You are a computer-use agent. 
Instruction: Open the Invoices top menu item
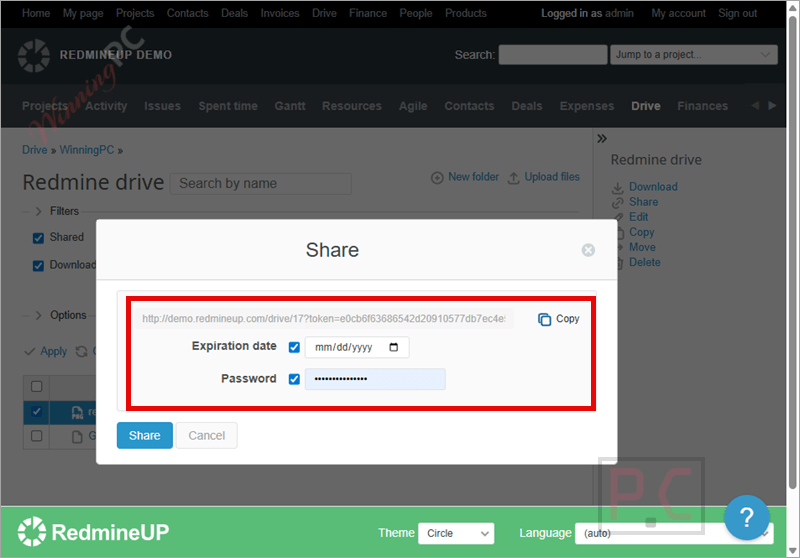click(280, 13)
